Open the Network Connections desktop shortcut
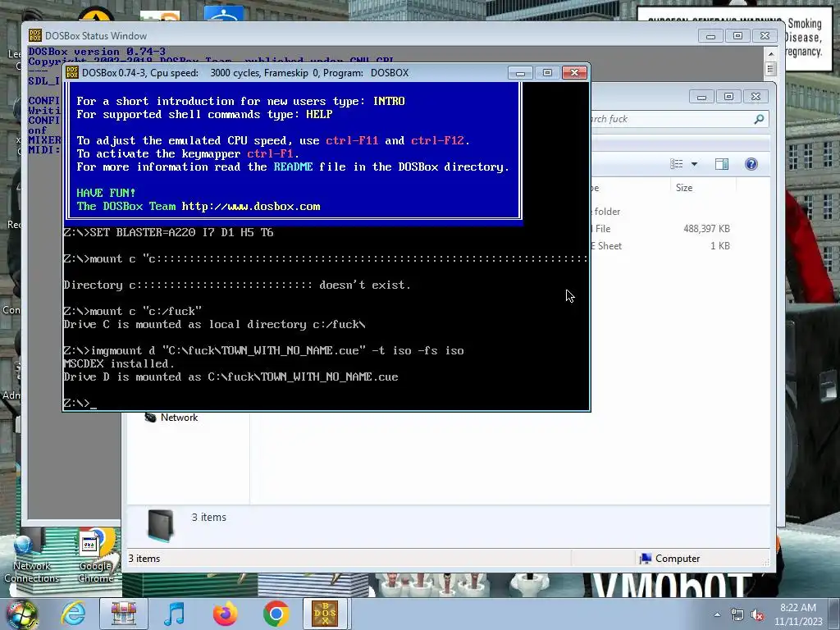This screenshot has height=630, width=840. [x=32, y=555]
